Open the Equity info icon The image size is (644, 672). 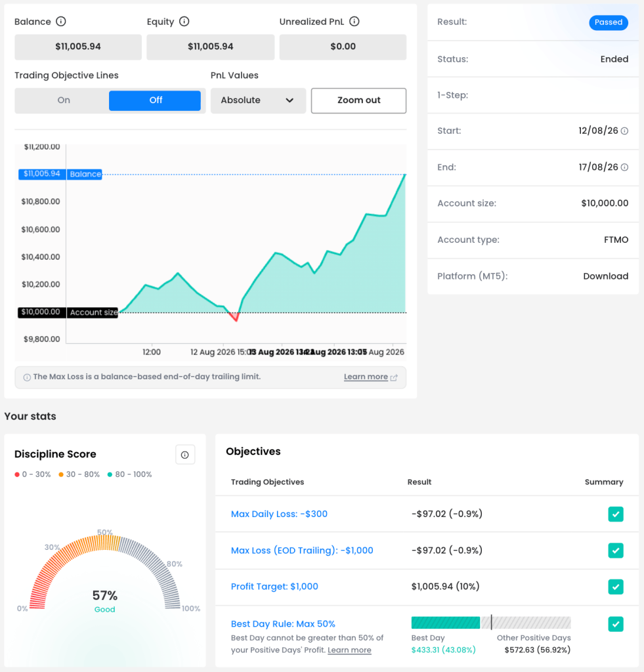tap(184, 22)
